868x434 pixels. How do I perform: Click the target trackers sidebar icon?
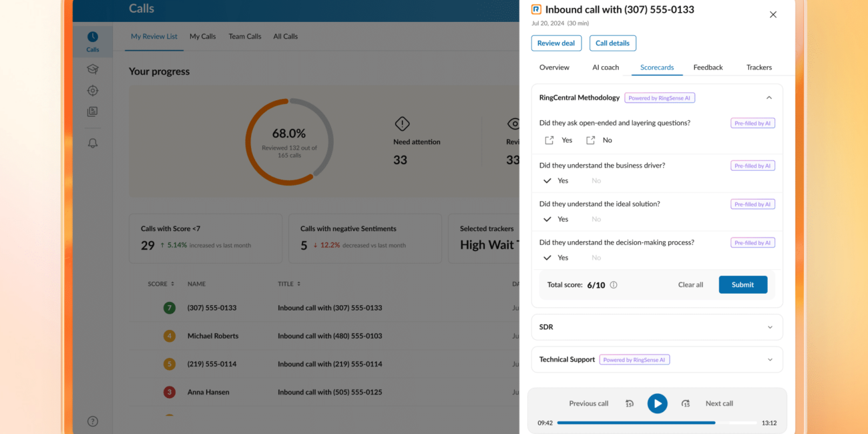pos(93,90)
